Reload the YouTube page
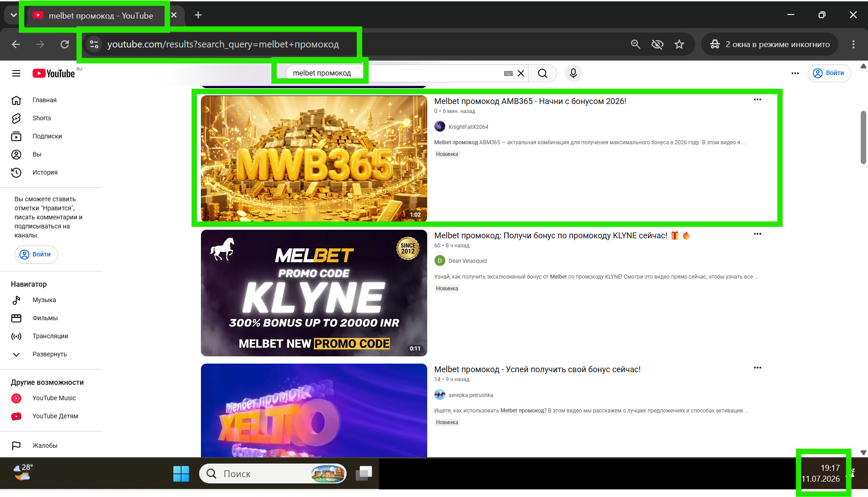 click(65, 44)
